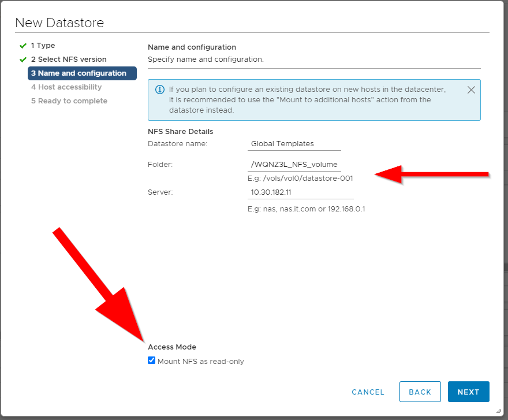Jump to the 4 Host accessibility step
Screen dimensions: 508x420
click(x=66, y=87)
